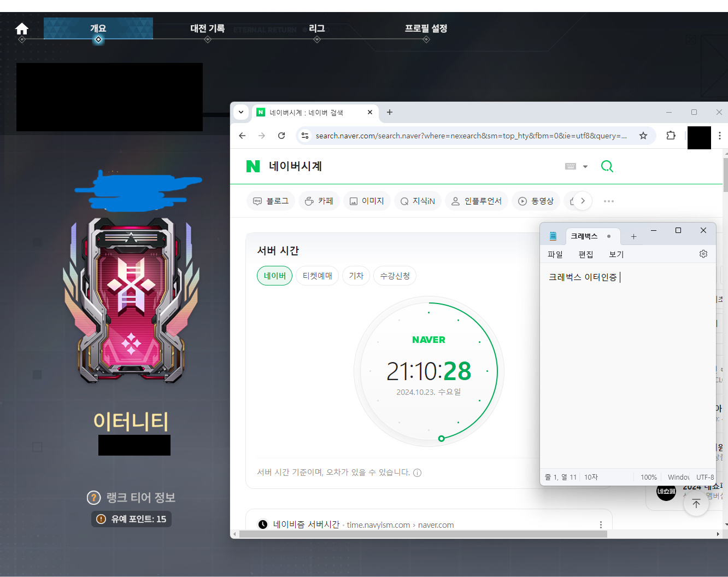Open Notepad settings gear
This screenshot has height=577, width=728.
(703, 254)
